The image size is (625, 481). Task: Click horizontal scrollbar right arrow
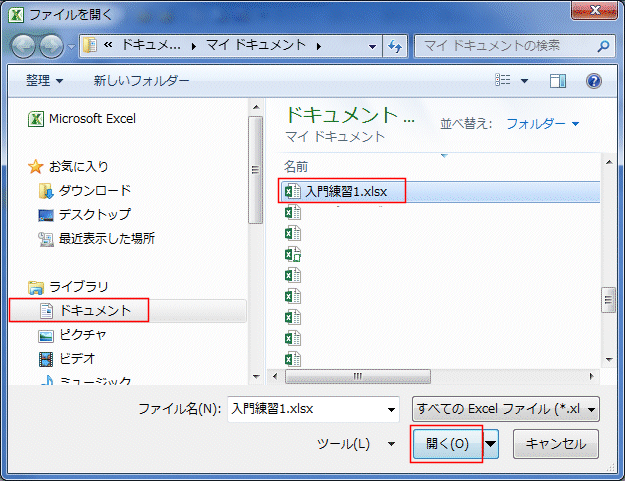point(592,376)
